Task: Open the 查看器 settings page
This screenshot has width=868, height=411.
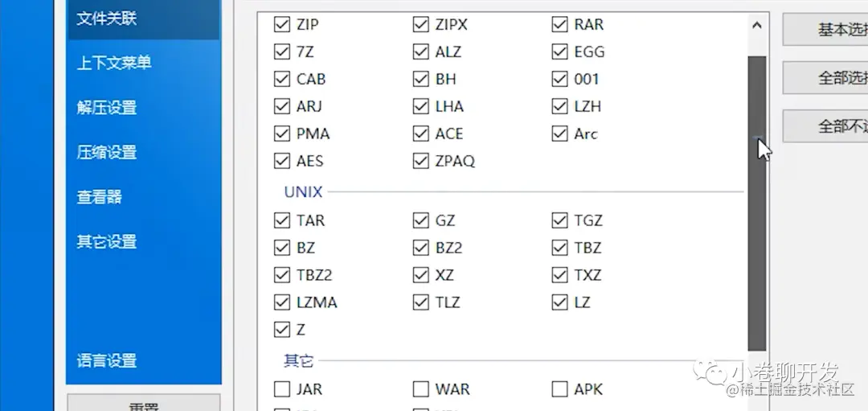Action: pyautogui.click(x=99, y=197)
